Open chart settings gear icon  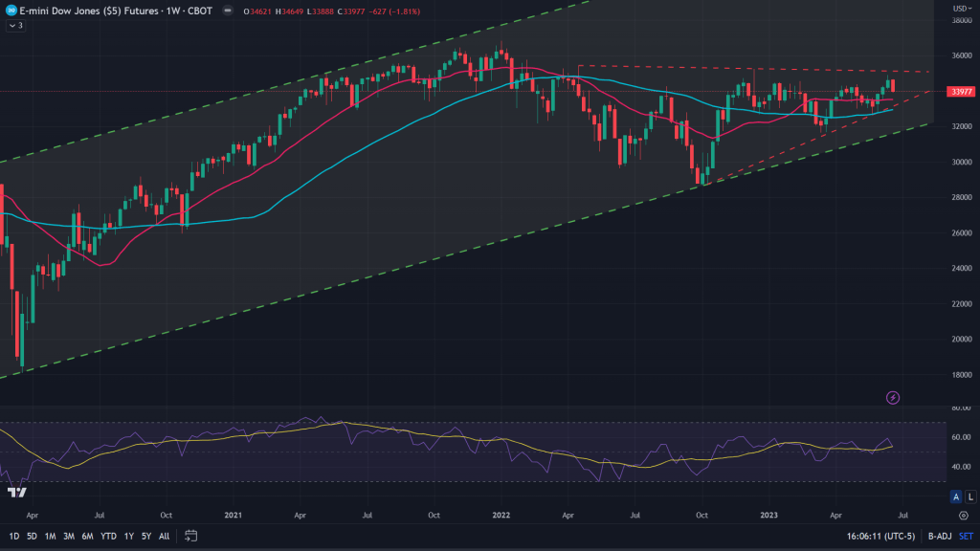tap(962, 515)
